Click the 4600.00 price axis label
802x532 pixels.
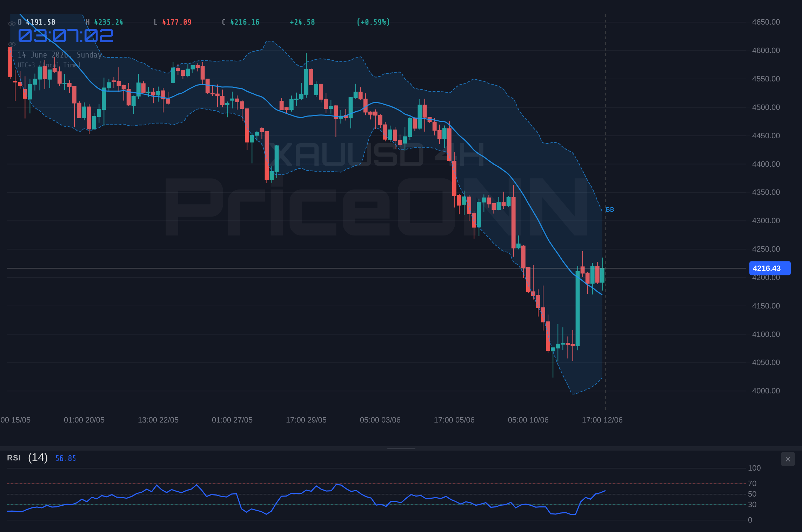766,51
